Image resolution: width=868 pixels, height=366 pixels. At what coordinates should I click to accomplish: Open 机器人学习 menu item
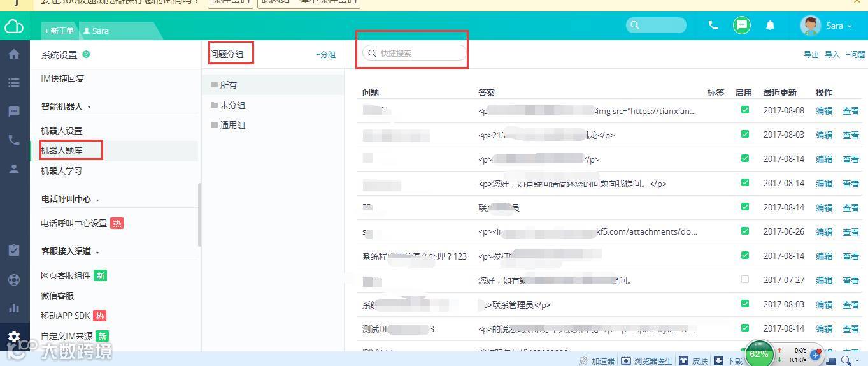(x=61, y=171)
